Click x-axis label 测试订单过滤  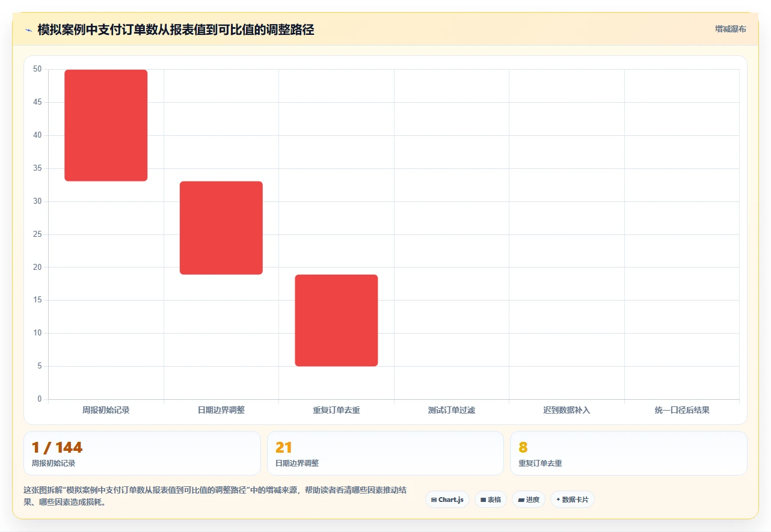tap(452, 410)
